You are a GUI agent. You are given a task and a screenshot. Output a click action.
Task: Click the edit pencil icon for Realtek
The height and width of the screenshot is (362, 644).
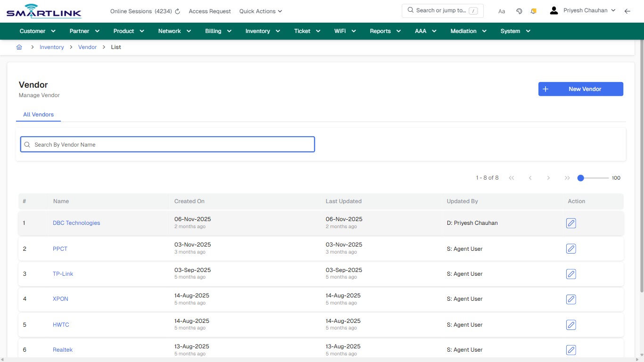click(571, 350)
